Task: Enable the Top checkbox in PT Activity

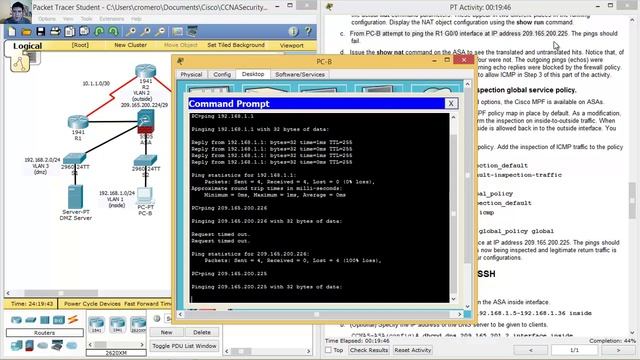Action: pos(328,350)
